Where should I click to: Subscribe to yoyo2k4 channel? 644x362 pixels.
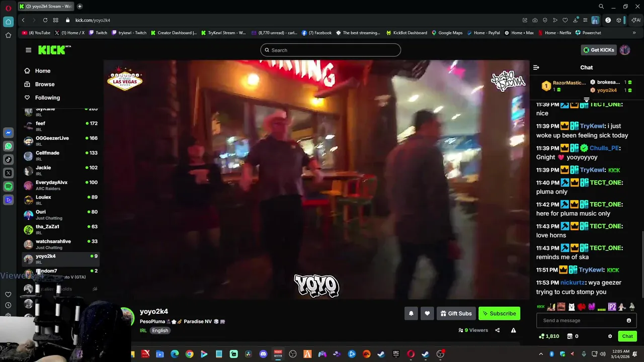(x=499, y=313)
